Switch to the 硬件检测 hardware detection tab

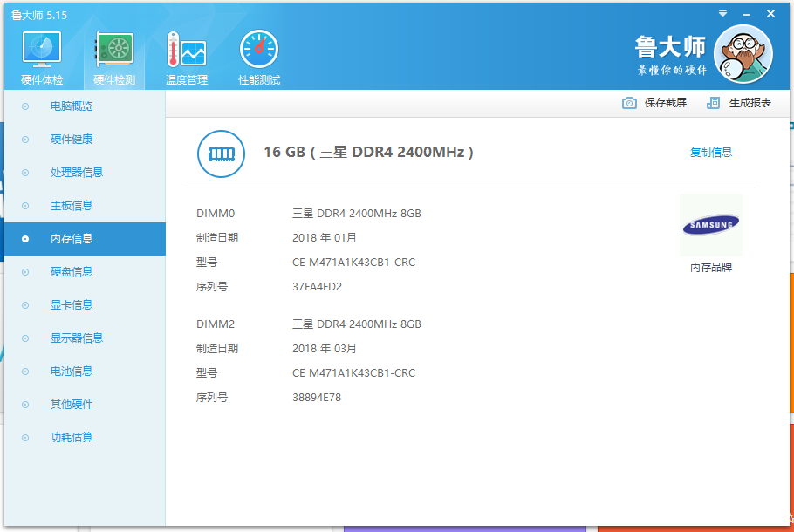(x=114, y=58)
